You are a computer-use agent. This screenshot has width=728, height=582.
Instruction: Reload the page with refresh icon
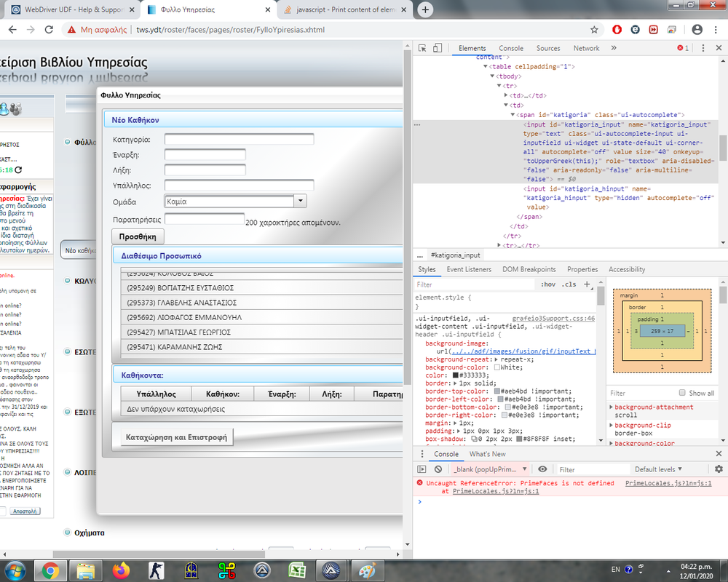pyautogui.click(x=49, y=30)
